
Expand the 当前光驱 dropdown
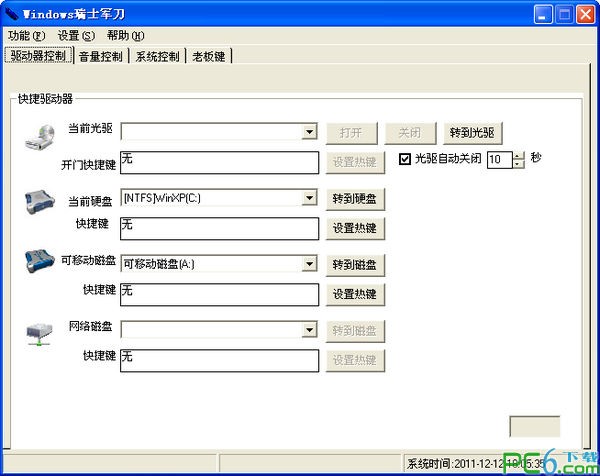(309, 132)
